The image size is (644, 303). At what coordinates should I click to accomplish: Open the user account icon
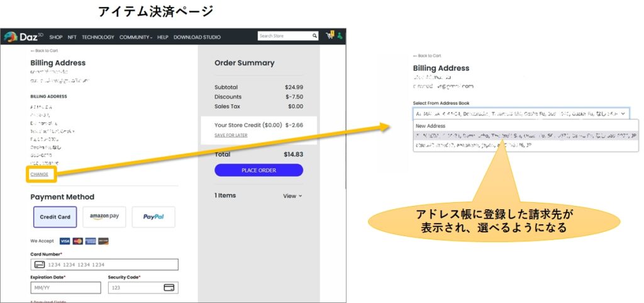340,36
